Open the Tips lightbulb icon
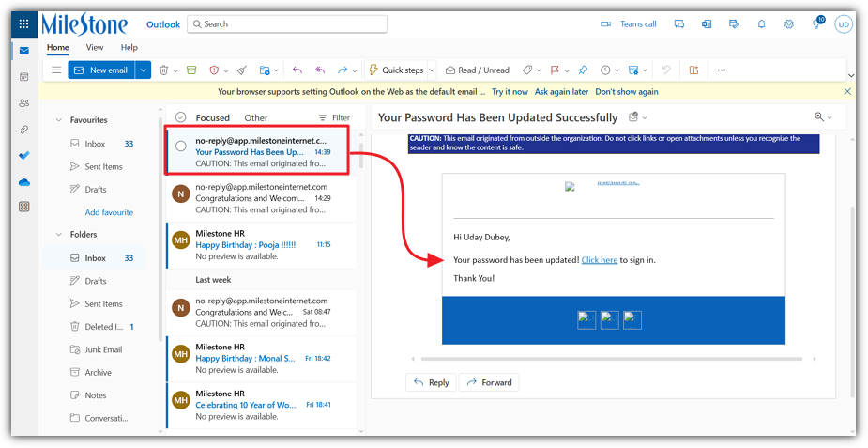The image size is (868, 448). 816,24
